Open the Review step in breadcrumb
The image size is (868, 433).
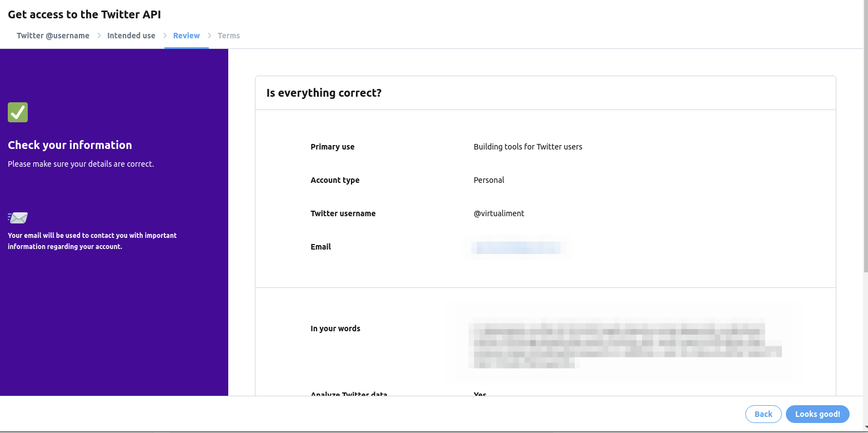pyautogui.click(x=186, y=35)
